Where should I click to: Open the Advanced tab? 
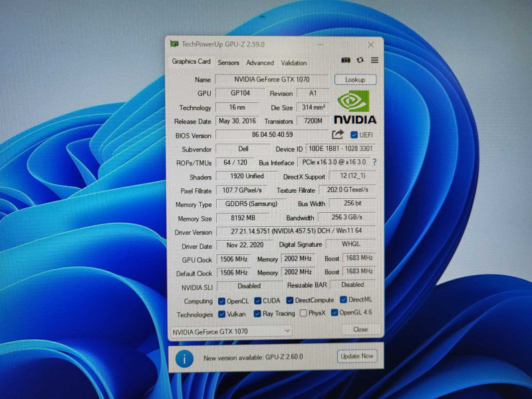coord(260,63)
